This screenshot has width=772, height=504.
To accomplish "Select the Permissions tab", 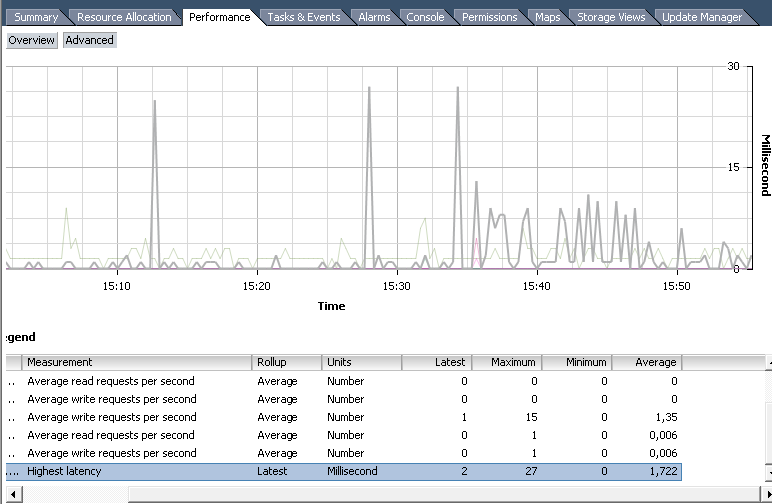I will 490,17.
